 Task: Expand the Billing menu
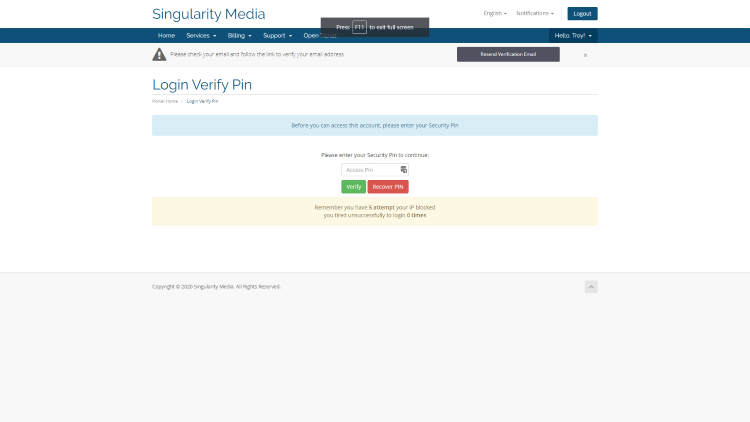[239, 35]
